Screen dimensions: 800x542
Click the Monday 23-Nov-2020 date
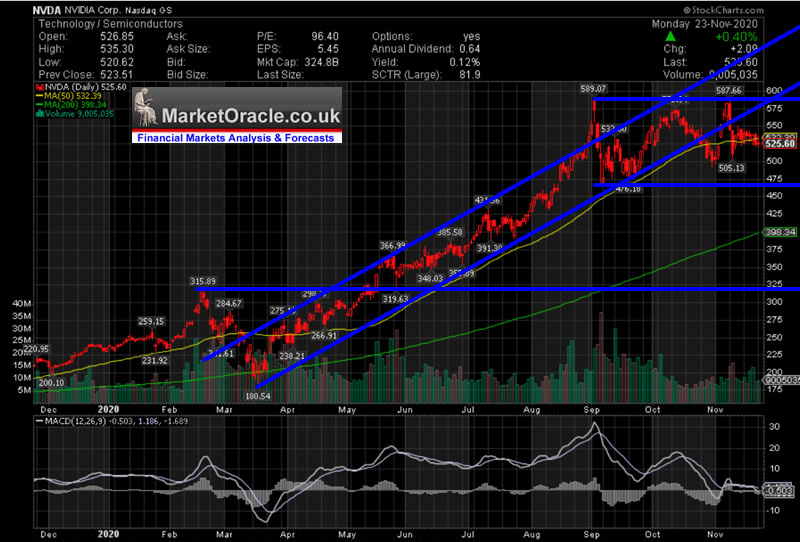tap(705, 24)
